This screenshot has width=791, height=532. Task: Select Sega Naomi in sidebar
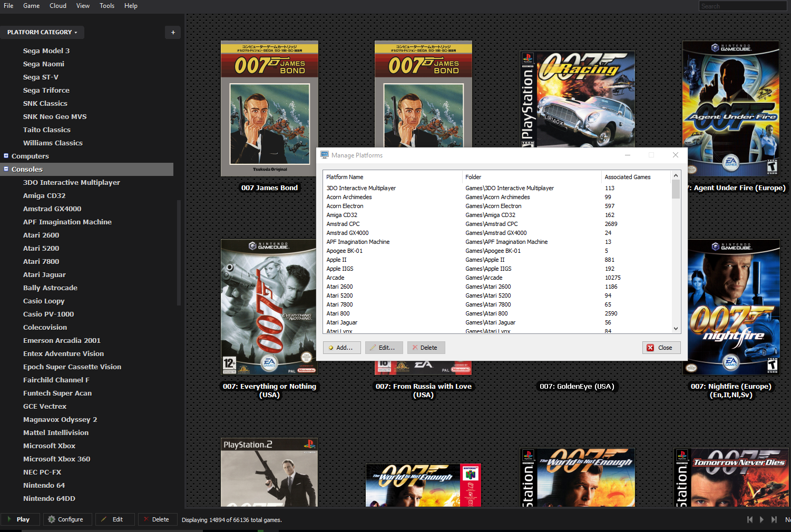[44, 64]
